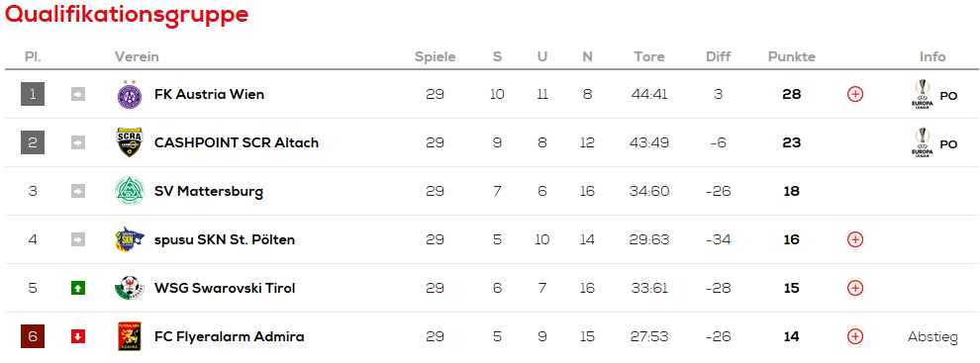This screenshot has width=980, height=363.
Task: Click the green up arrow for Tirol
Action: (x=77, y=288)
